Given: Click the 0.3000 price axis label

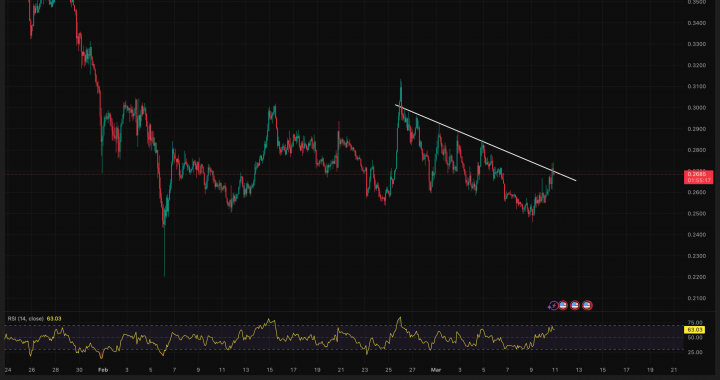Looking at the screenshot, I should (696, 108).
